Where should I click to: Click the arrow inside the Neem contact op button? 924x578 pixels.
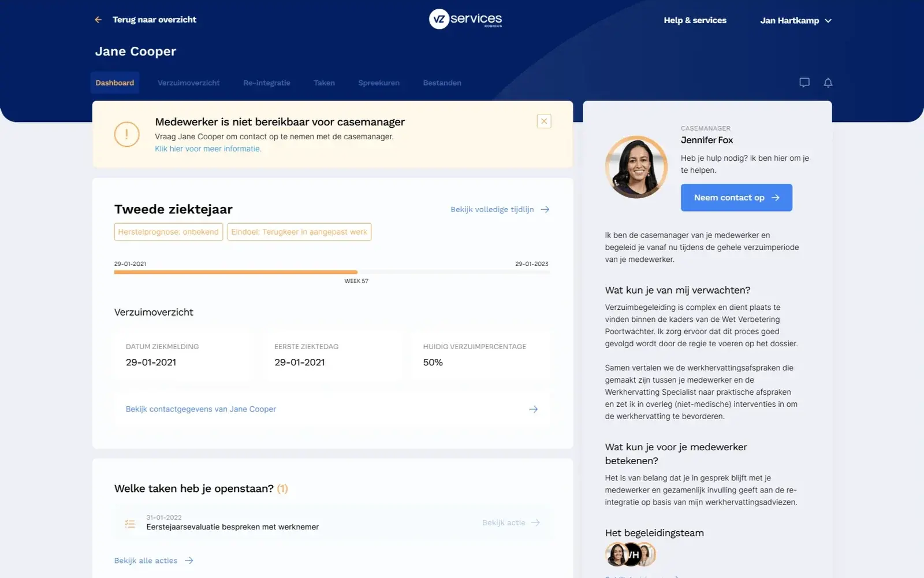[x=776, y=198]
